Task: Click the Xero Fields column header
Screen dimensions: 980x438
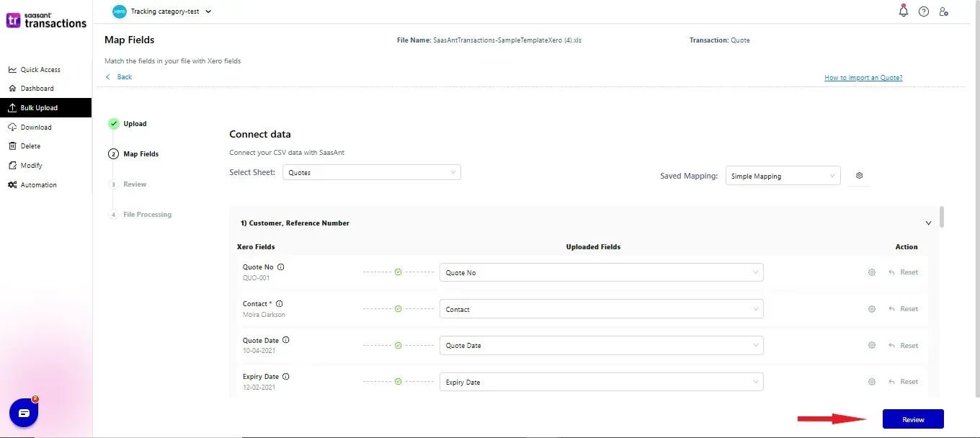Action: pyautogui.click(x=256, y=247)
